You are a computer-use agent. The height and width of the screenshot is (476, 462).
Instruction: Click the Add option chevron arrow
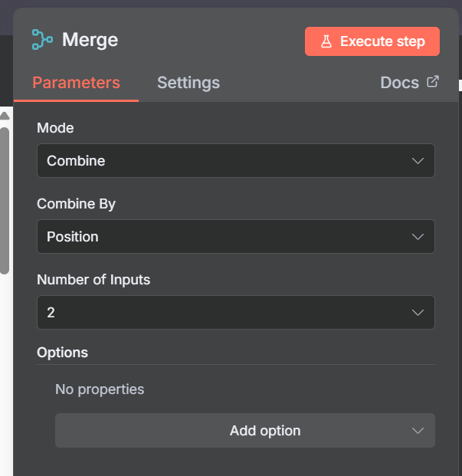[418, 431]
